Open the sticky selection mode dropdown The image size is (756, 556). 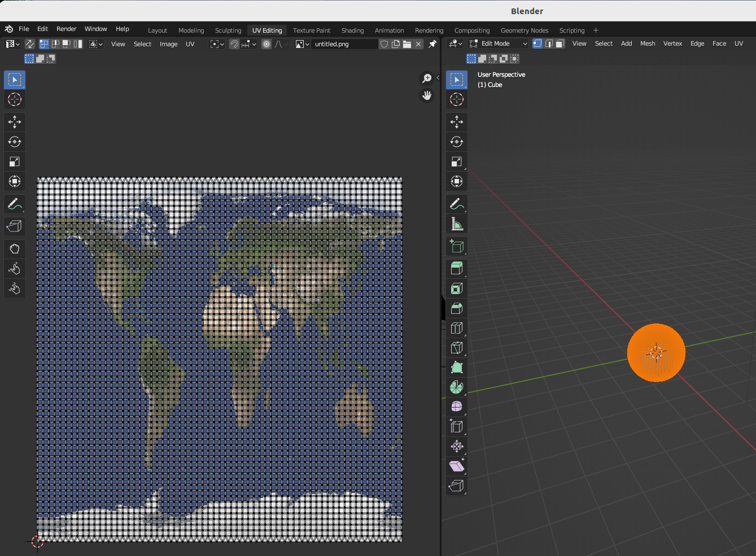click(96, 44)
